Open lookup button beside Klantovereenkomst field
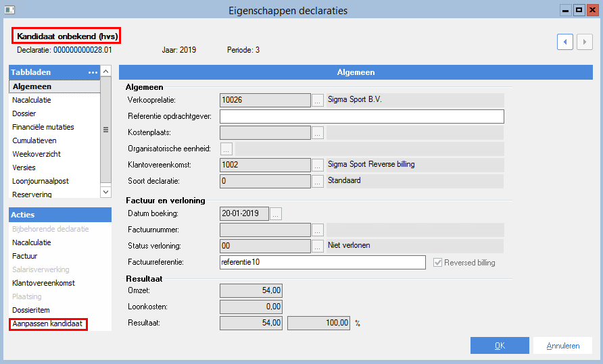 click(x=317, y=165)
